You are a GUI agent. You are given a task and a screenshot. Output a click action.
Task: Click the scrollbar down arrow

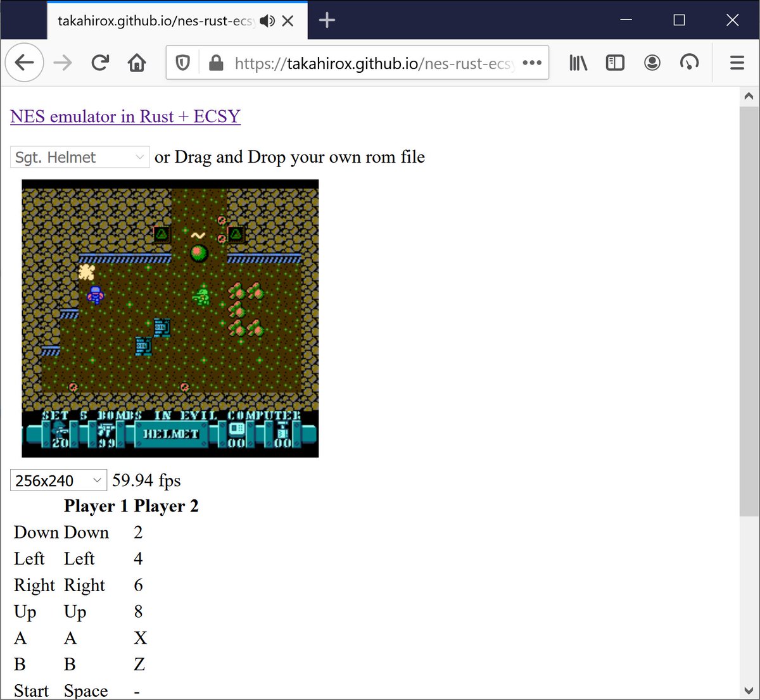tap(749, 690)
